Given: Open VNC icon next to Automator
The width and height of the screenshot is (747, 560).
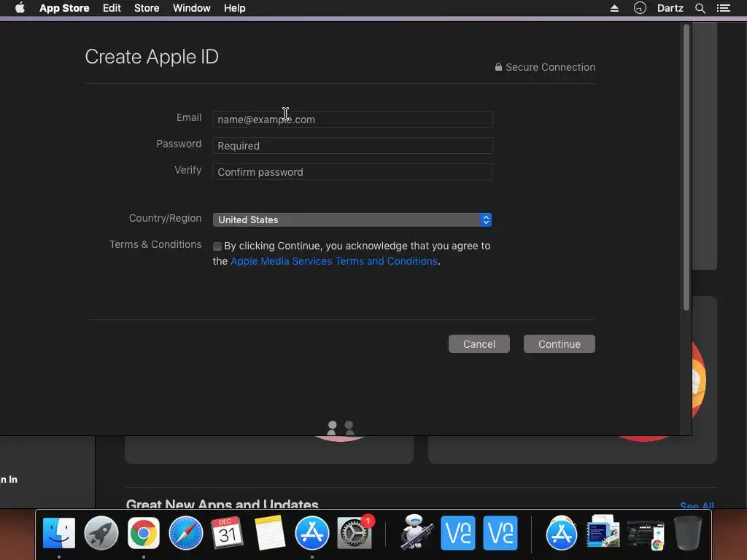Looking at the screenshot, I should 458,533.
